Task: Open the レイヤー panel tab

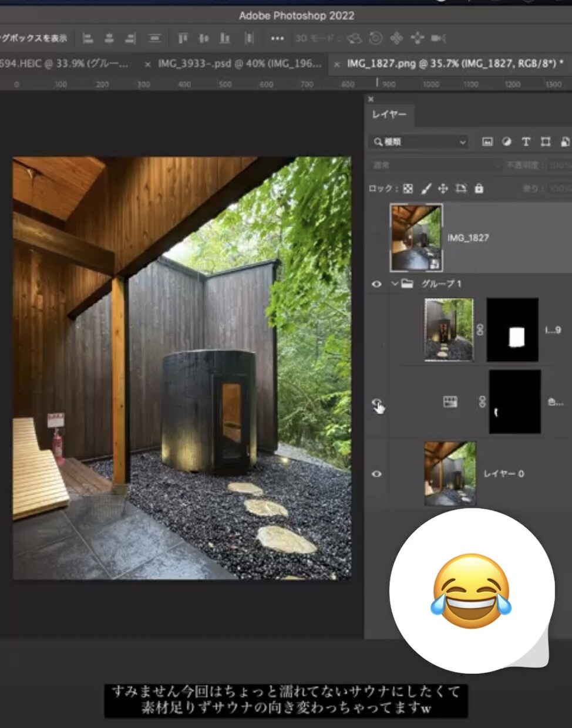Action: pyautogui.click(x=389, y=114)
